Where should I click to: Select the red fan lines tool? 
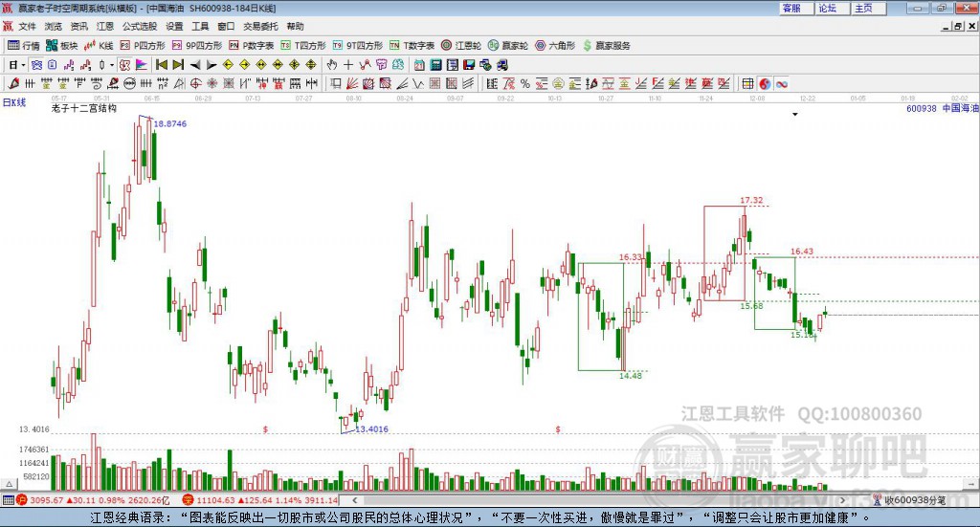(352, 83)
